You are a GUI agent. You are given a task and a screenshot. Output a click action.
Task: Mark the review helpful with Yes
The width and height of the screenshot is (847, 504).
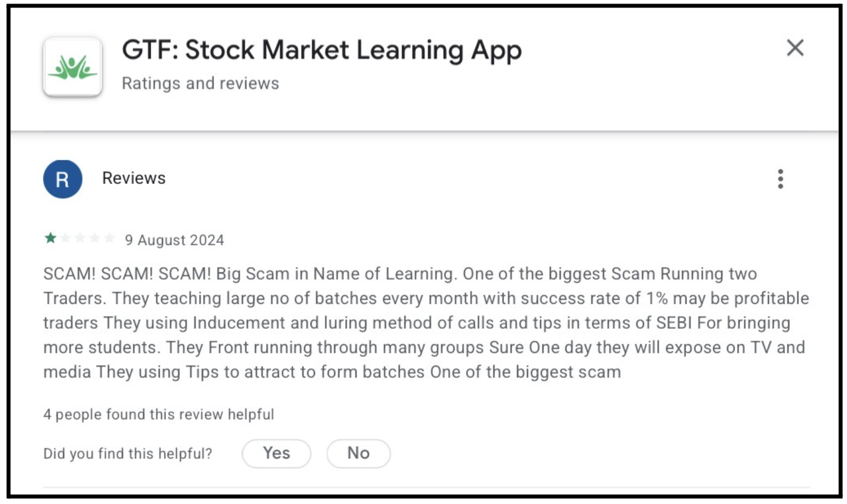coord(276,453)
